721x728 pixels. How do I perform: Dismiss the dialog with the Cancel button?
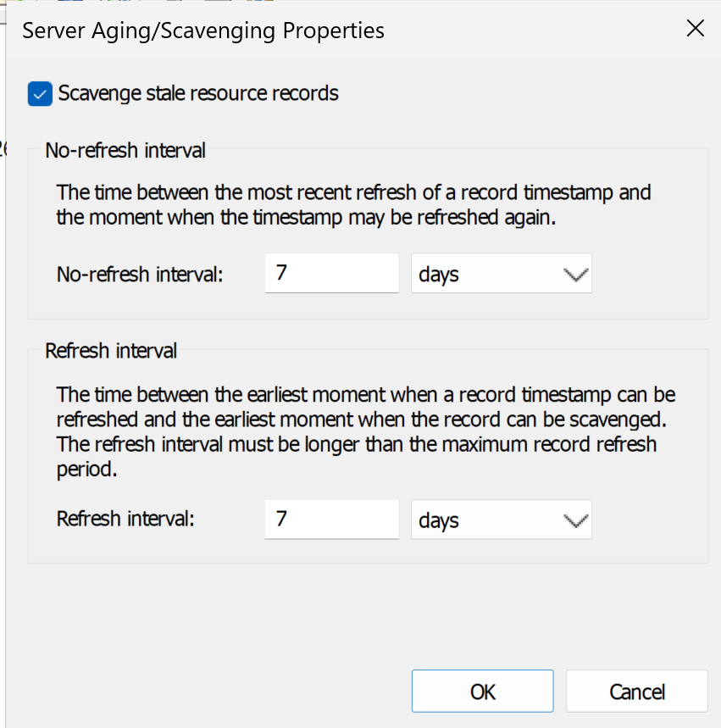[x=637, y=691]
